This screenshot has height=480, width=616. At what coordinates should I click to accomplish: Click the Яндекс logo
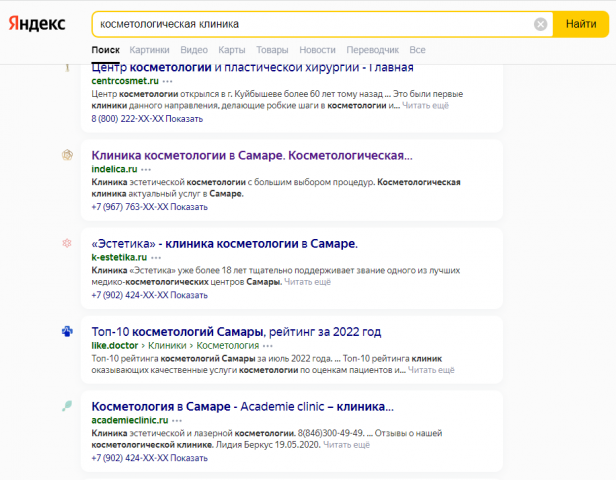37,24
